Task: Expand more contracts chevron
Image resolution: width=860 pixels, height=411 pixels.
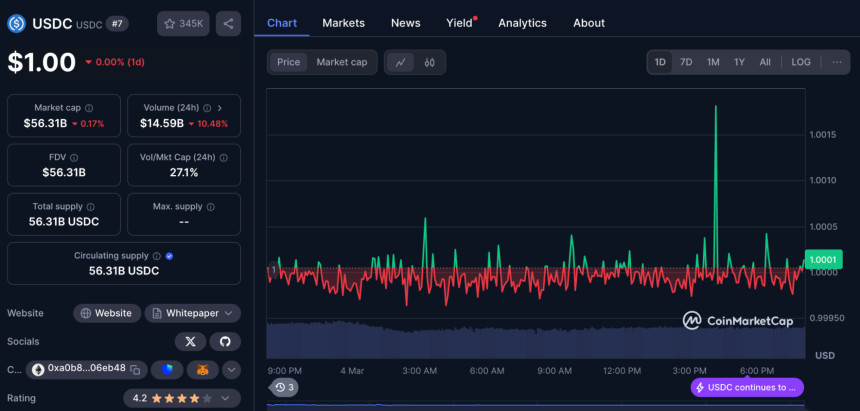Action: click(231, 369)
